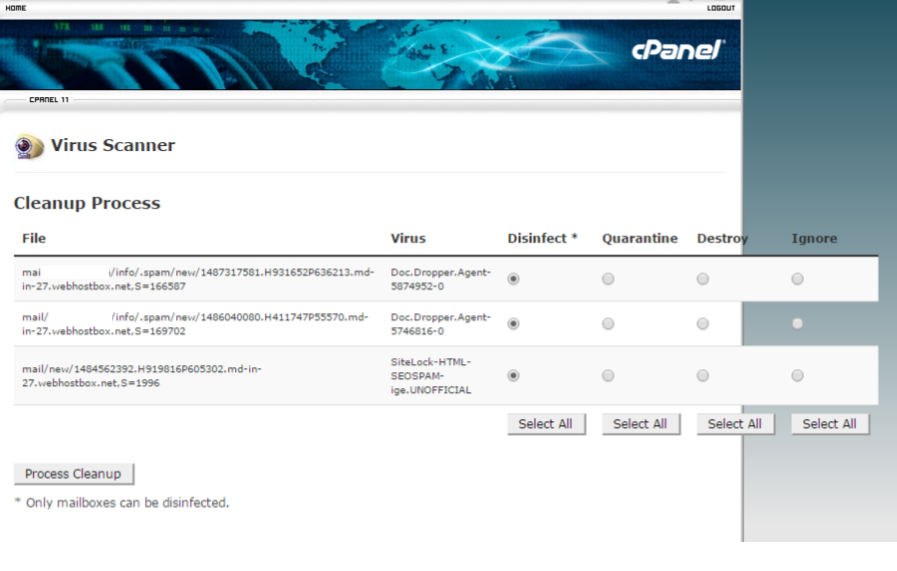897x571 pixels.
Task: Click the Virus Scanner webcam icon
Action: 28,147
